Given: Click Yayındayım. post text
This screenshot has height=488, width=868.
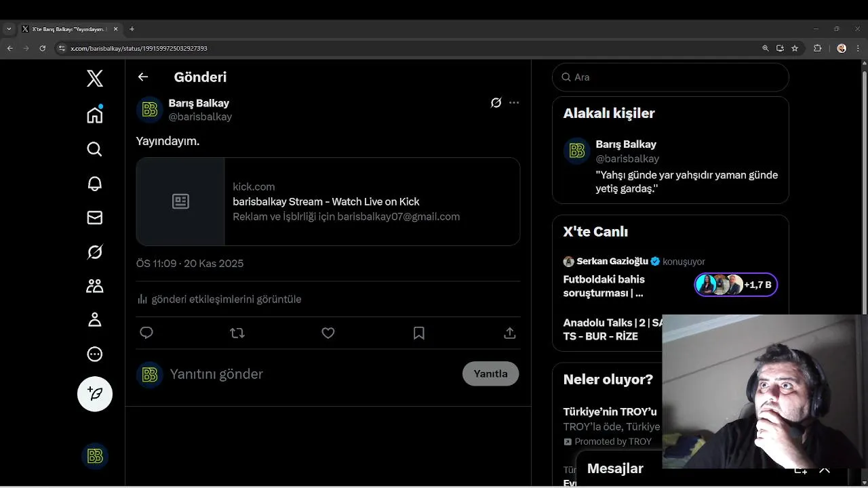Looking at the screenshot, I should (x=167, y=141).
